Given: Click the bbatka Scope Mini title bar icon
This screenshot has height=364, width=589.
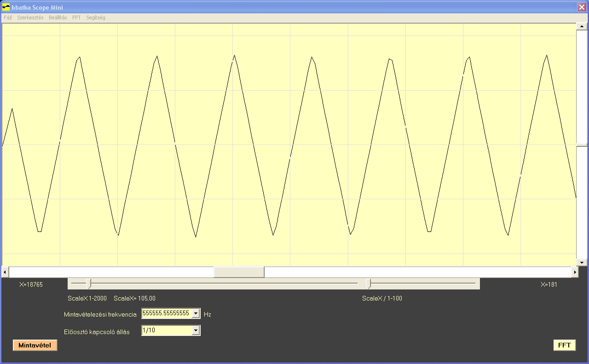Looking at the screenshot, I should [6, 7].
